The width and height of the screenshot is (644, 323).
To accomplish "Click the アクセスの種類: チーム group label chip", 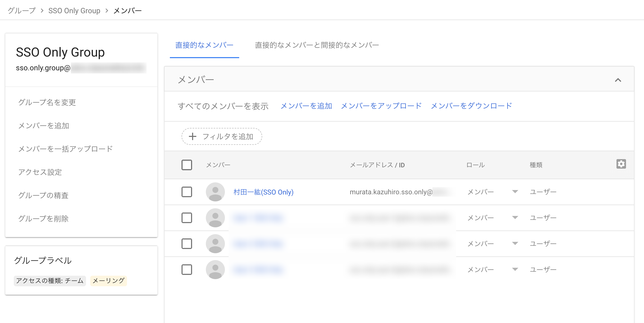I will point(49,281).
